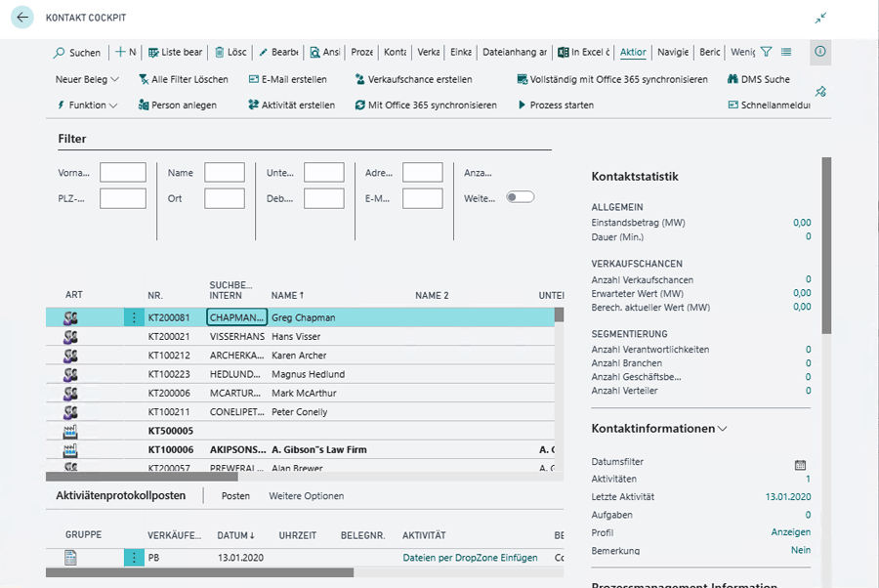This screenshot has height=588, width=879.
Task: Click Alle Filter Löschen
Action: coord(184,79)
